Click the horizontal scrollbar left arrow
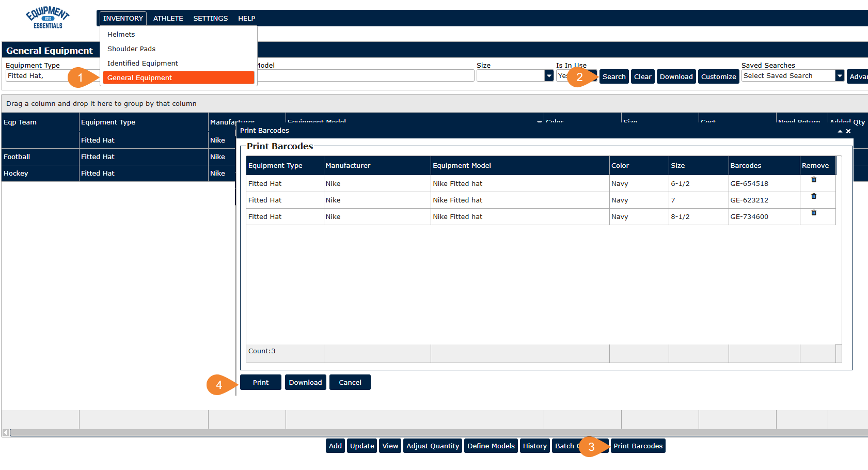This screenshot has width=868, height=470. click(6, 432)
